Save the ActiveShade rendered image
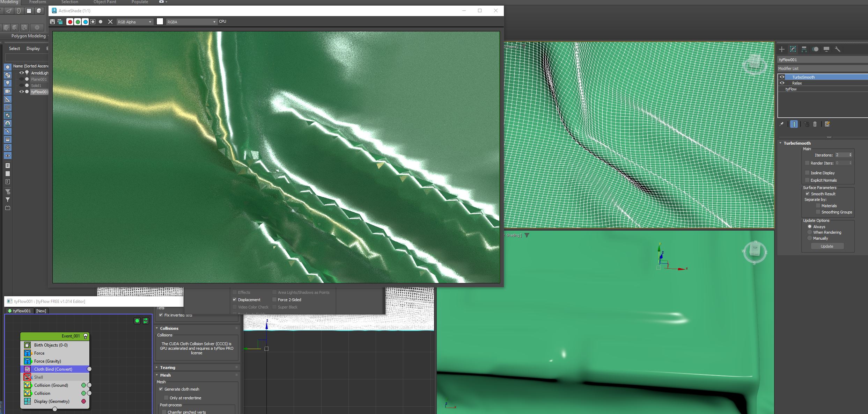The width and height of the screenshot is (868, 414). (52, 22)
